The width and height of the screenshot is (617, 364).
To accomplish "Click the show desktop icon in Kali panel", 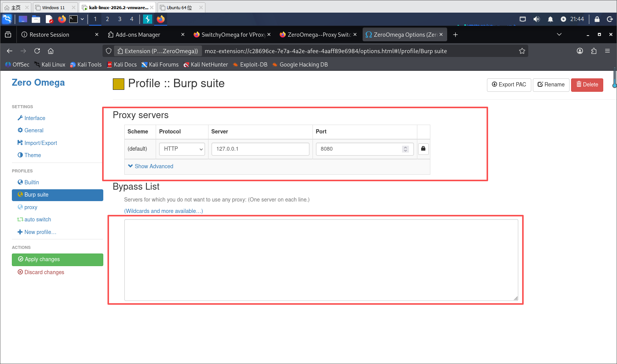I will (x=23, y=19).
